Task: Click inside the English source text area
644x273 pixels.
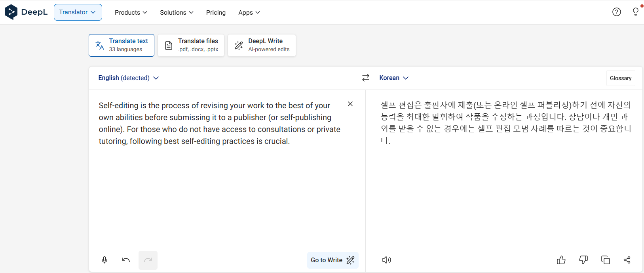Action: coord(222,190)
